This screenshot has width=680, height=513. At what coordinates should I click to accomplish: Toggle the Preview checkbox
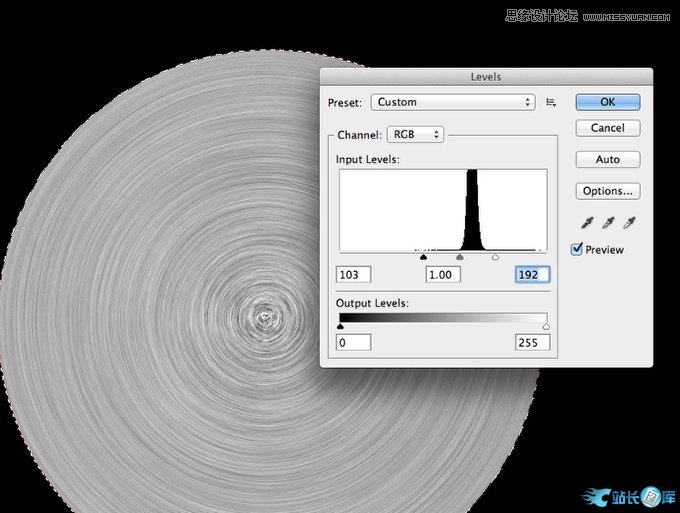point(577,249)
